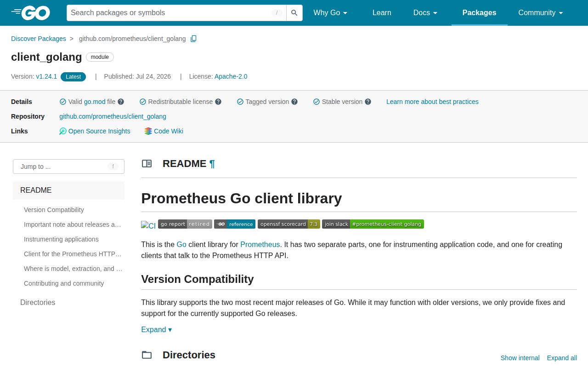Select README in the sidebar
The image size is (588, 368).
pos(68,190)
